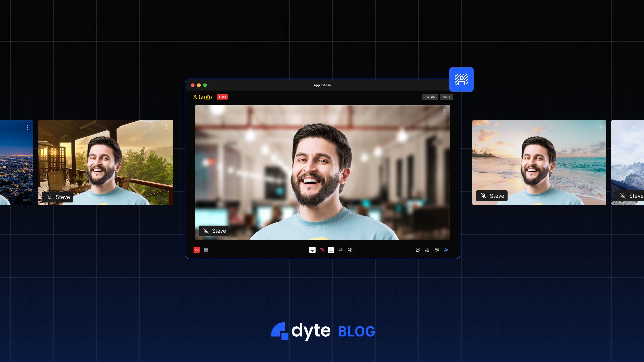This screenshot has width=644, height=362.
Task: Toggle recording via the REC badge
Action: coord(222,97)
